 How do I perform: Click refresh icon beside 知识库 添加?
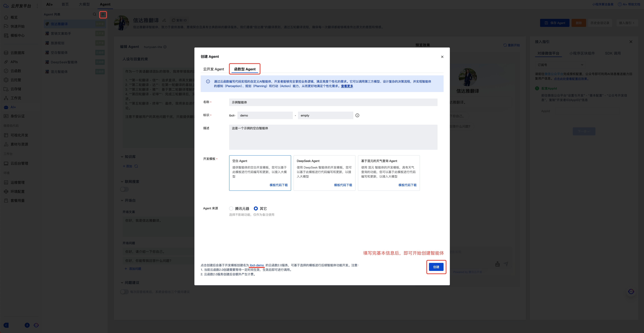click(x=136, y=166)
